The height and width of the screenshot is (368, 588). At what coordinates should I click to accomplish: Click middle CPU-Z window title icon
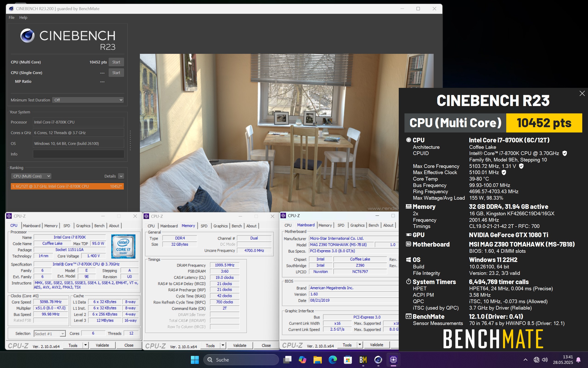click(146, 216)
